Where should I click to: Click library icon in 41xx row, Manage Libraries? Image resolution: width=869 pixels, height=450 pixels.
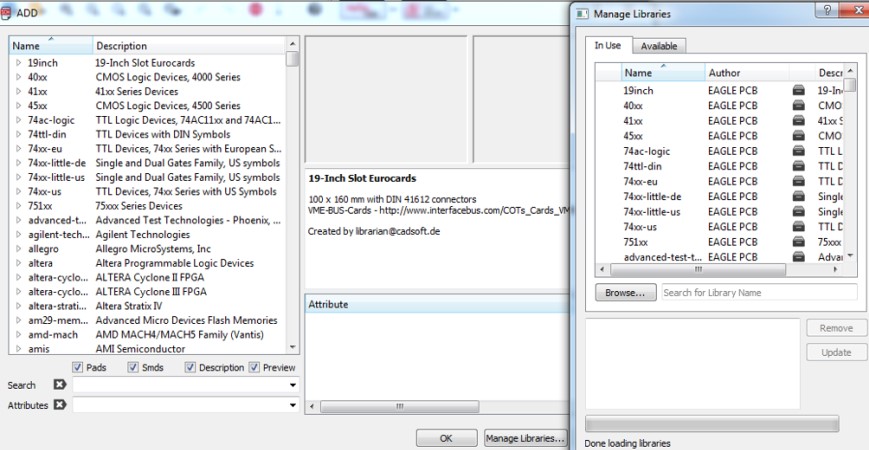[799, 120]
